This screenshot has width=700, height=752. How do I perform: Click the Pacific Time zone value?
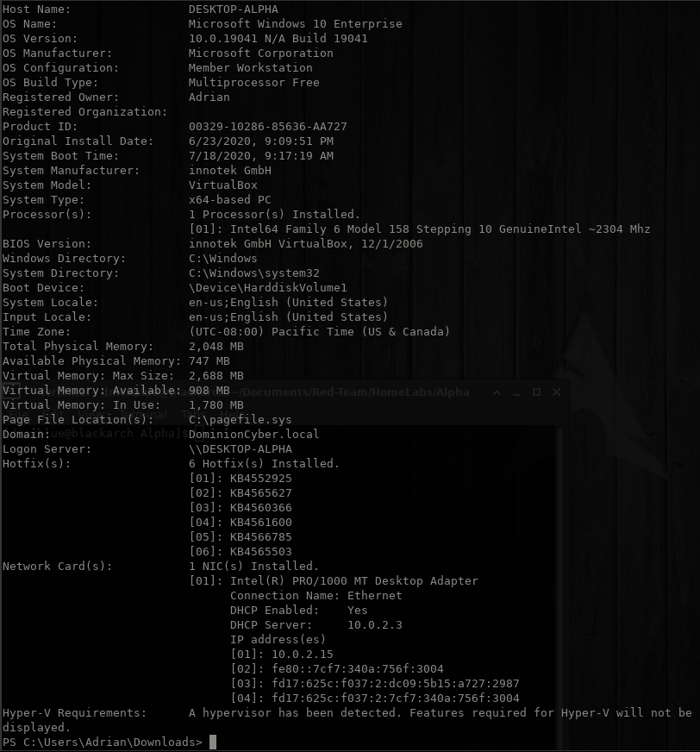click(319, 332)
